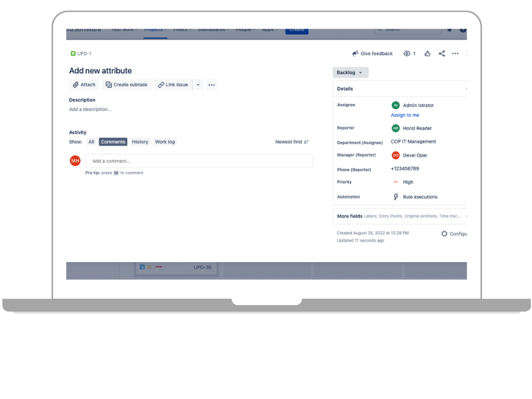Click the Attach button
The height and width of the screenshot is (399, 532).
(84, 84)
